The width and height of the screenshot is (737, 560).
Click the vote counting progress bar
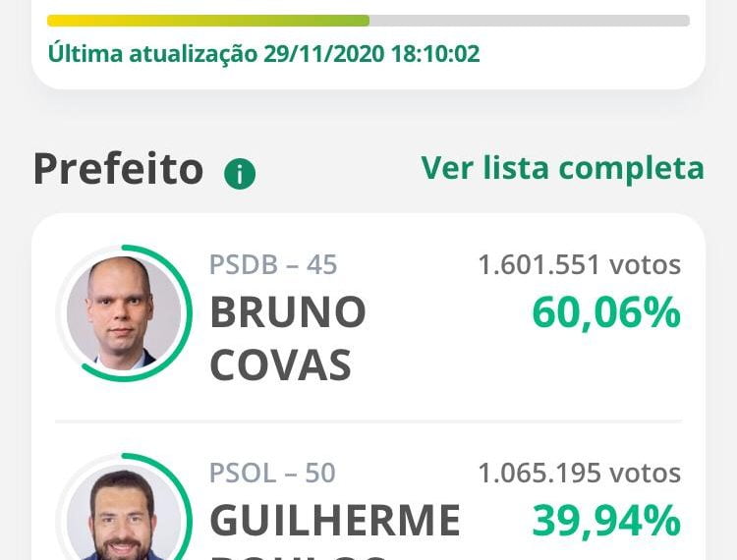click(x=368, y=21)
